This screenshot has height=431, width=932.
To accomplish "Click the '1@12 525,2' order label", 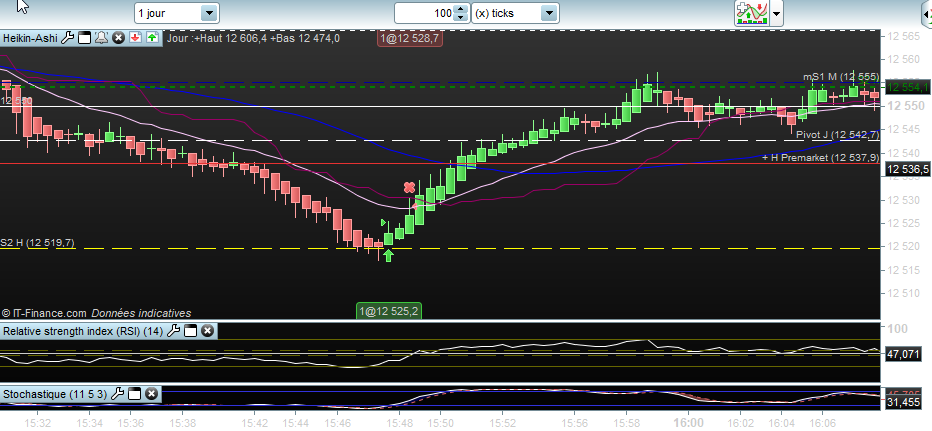I will point(389,310).
